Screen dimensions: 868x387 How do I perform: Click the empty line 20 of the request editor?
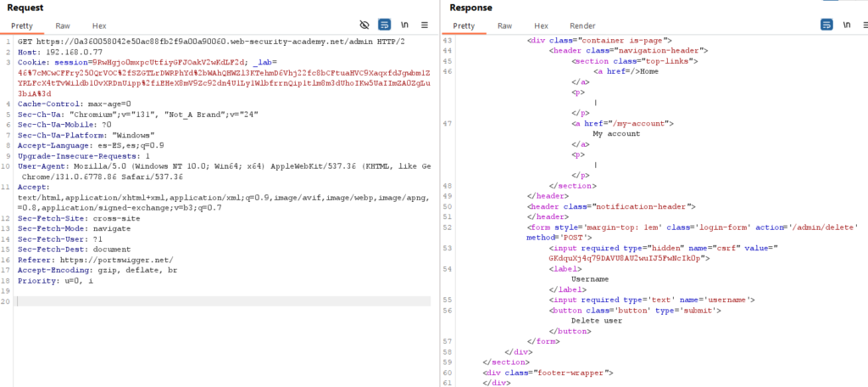tap(224, 301)
